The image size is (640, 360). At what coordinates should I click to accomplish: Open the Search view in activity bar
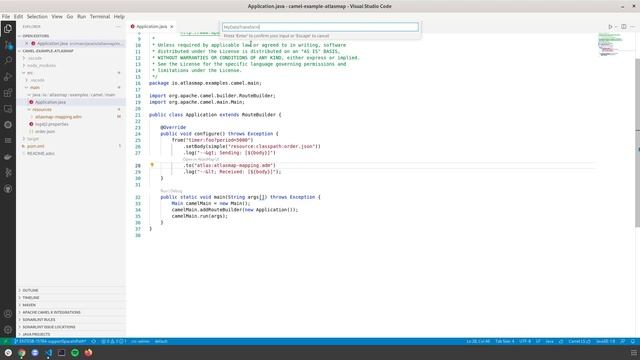point(8,60)
